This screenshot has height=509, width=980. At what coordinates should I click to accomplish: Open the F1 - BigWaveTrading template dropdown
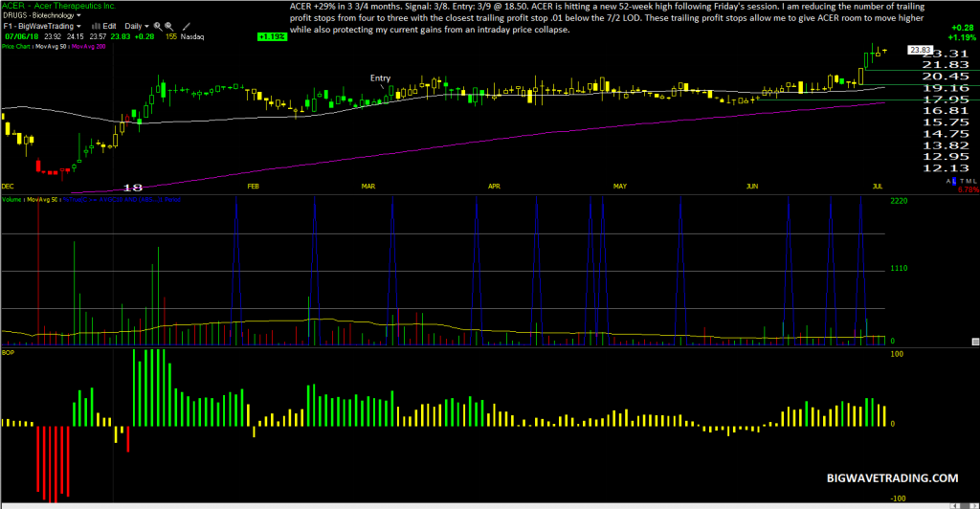42,26
